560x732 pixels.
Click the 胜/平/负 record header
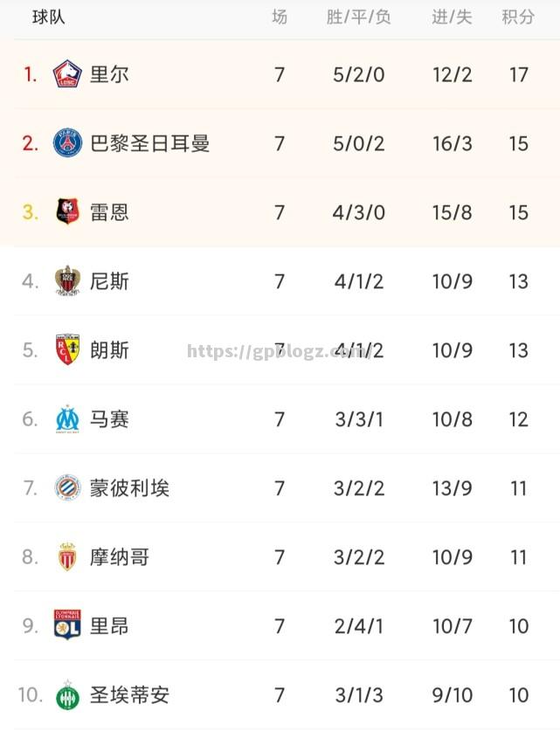click(x=358, y=15)
